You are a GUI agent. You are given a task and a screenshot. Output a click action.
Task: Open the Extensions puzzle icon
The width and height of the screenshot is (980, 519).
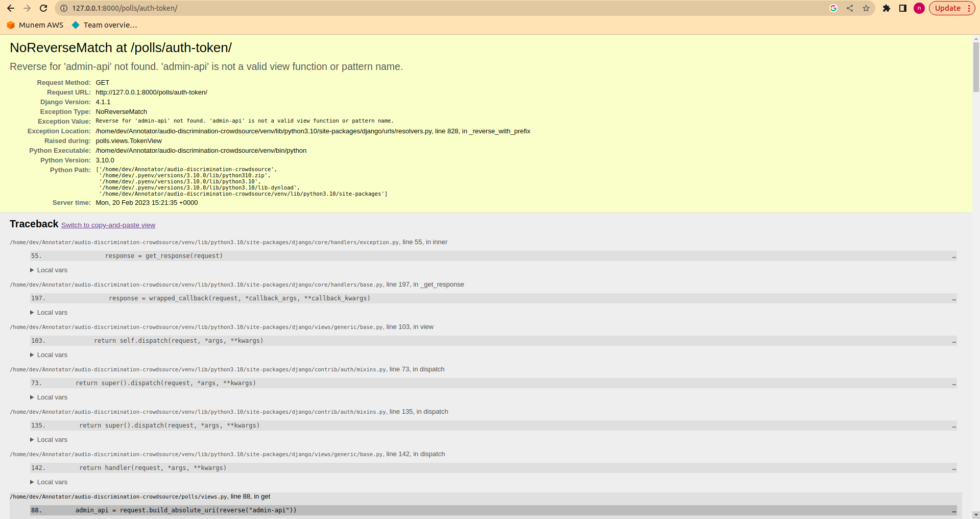pyautogui.click(x=887, y=8)
